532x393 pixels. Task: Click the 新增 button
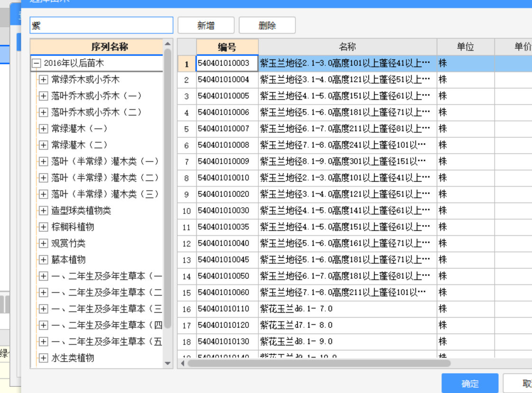[206, 26]
